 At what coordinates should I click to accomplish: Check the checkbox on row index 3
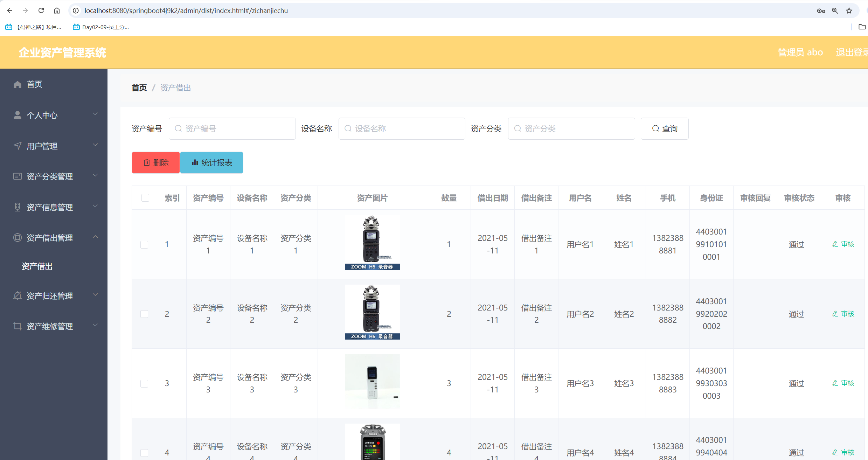(145, 383)
